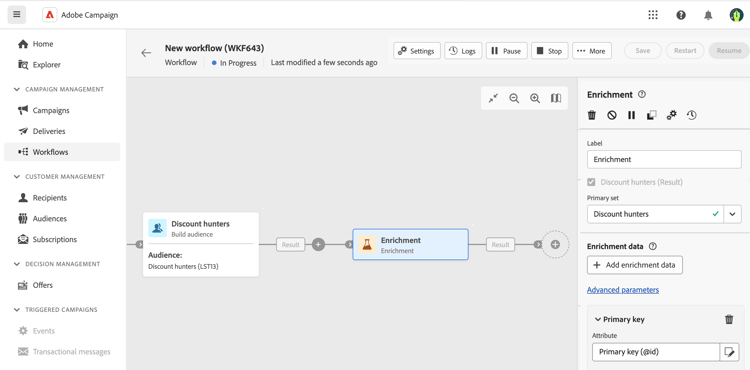Open the More actions menu
This screenshot has height=370, width=750.
point(592,51)
